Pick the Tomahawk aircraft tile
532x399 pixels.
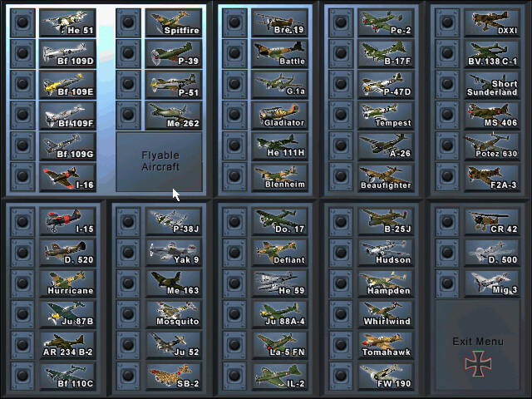[x=386, y=345]
